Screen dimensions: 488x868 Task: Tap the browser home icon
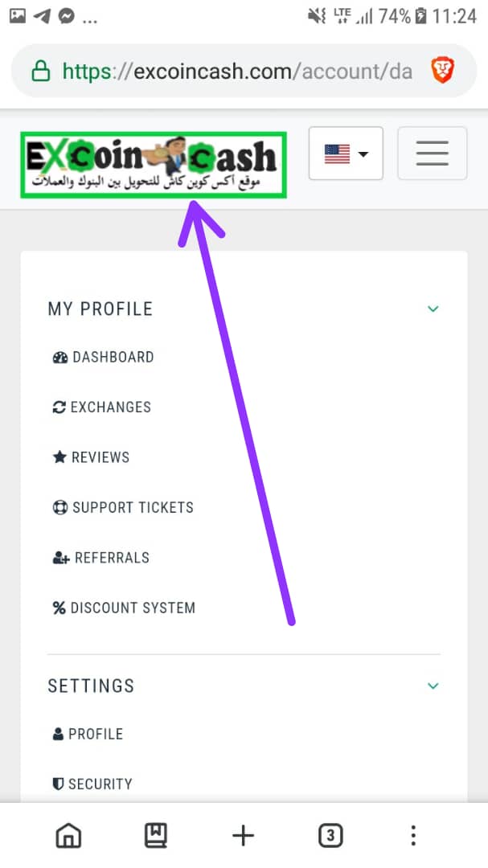68,835
